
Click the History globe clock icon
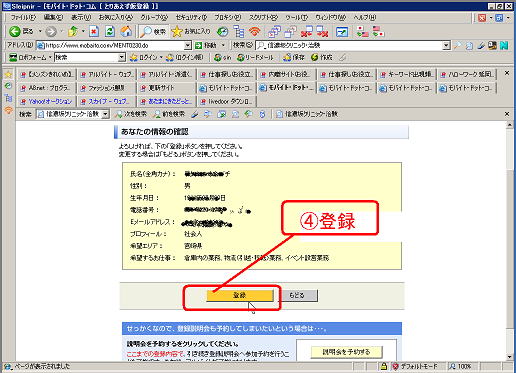tap(222, 32)
